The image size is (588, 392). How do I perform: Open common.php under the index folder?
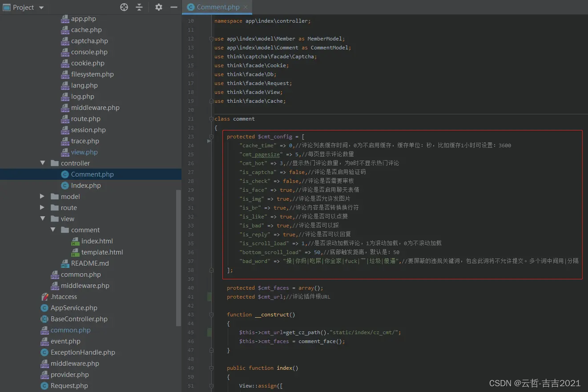click(x=81, y=275)
